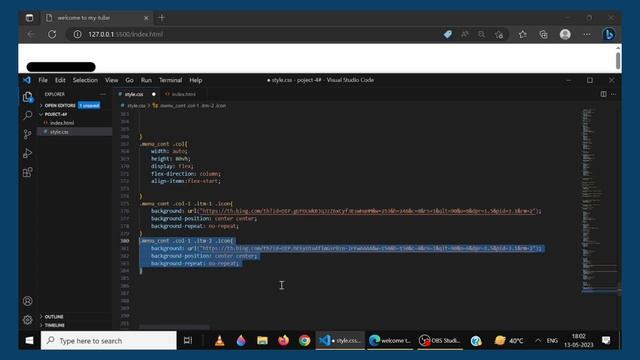Open the Bing sidebar button
Image resolution: width=640 pixels, height=360 pixels.
coord(609,34)
